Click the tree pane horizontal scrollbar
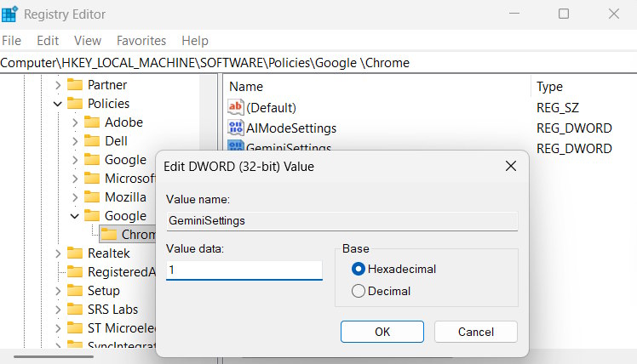The image size is (637, 364). click(54, 356)
